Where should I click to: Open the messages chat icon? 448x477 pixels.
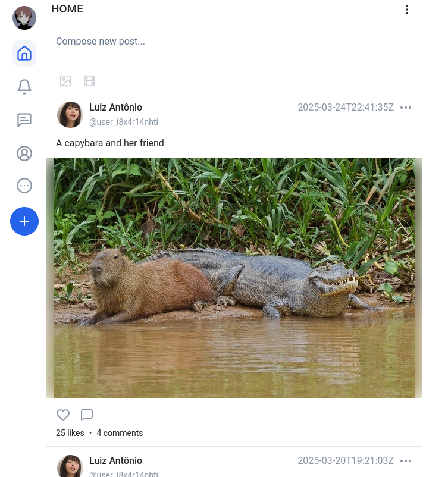point(24,120)
